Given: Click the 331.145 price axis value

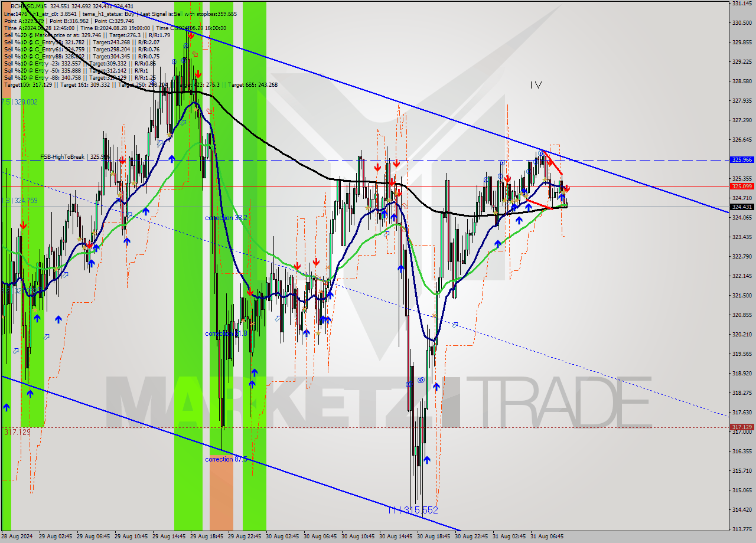Looking at the screenshot, I should pos(741,4).
